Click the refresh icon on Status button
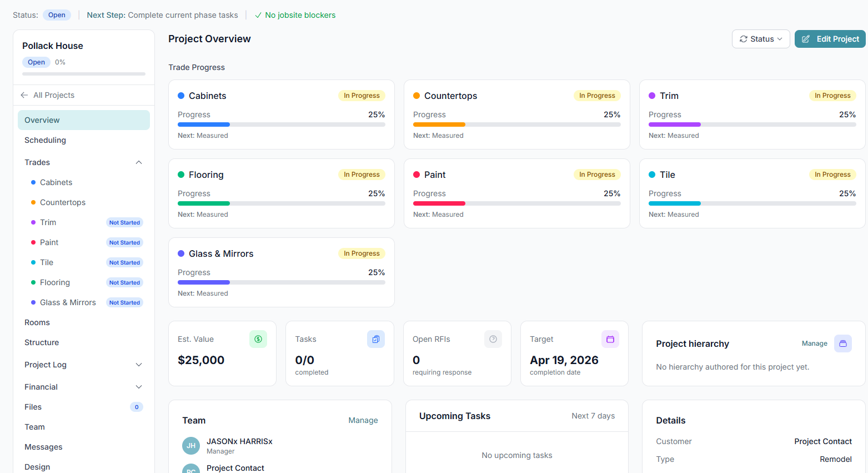 pyautogui.click(x=744, y=39)
